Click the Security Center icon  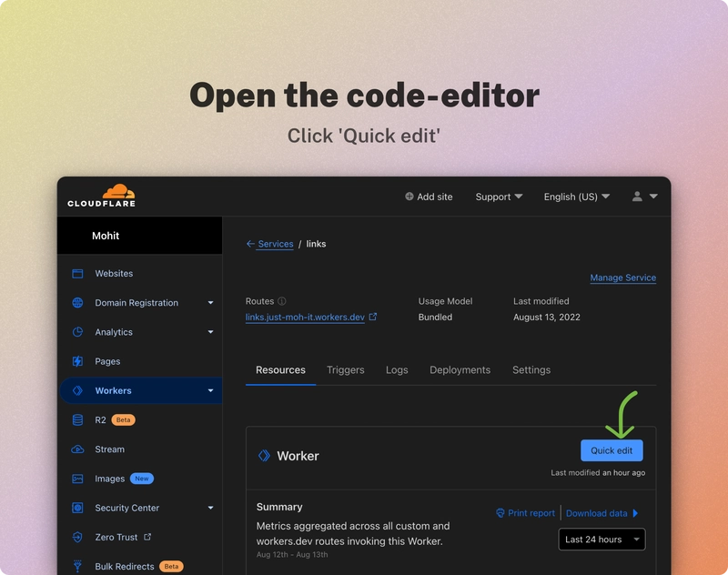click(x=77, y=508)
